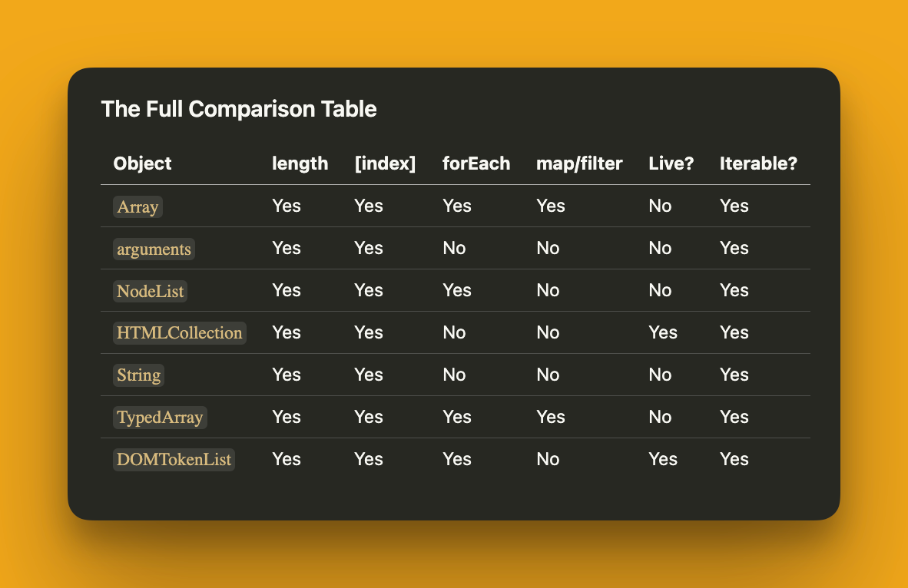Click the NodeList row map/filter cell
908x588 pixels.
[548, 290]
